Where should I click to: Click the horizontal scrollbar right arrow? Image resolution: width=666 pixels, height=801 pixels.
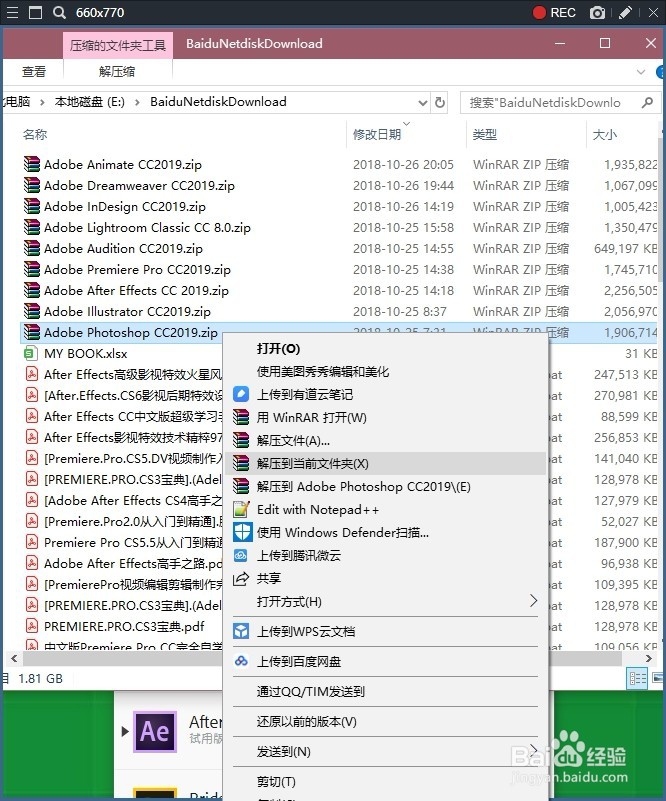649,658
